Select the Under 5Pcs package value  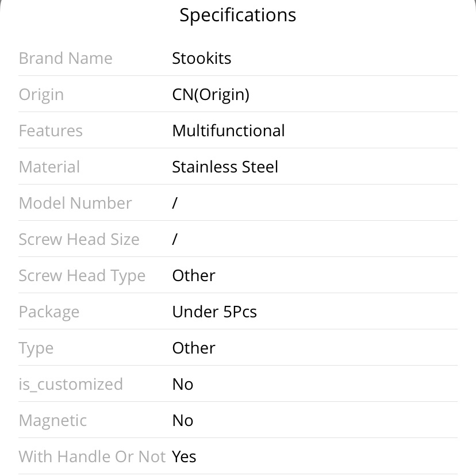[214, 312]
